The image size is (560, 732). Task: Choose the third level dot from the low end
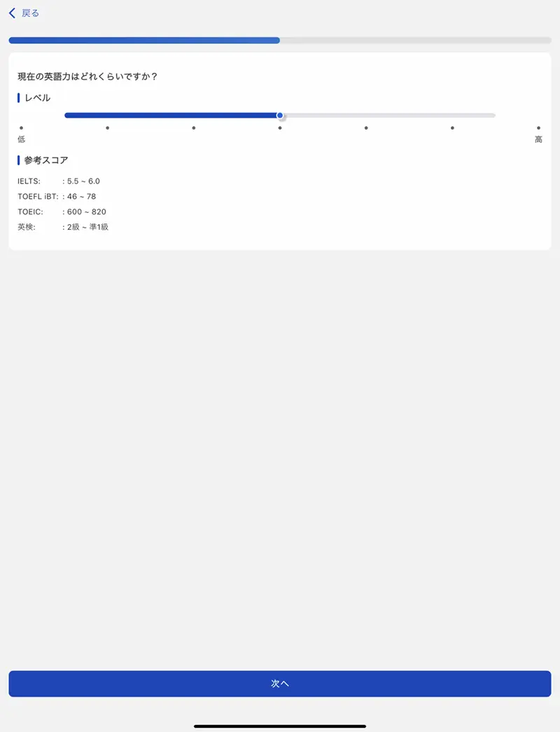click(x=194, y=127)
